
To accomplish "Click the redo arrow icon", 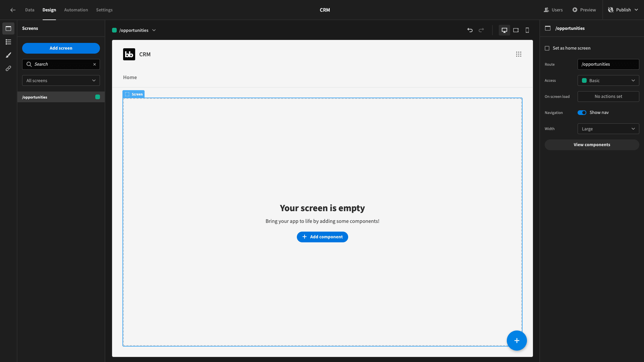I will point(481,30).
